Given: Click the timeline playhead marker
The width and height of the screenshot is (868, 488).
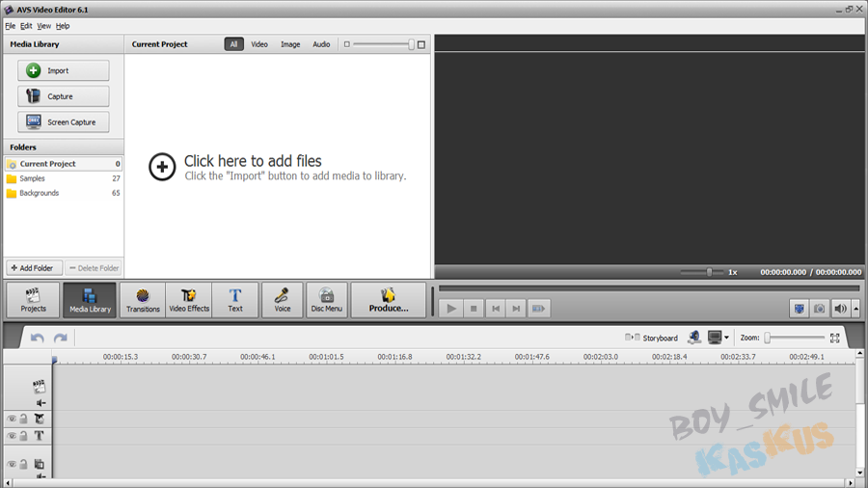Looking at the screenshot, I should point(55,360).
